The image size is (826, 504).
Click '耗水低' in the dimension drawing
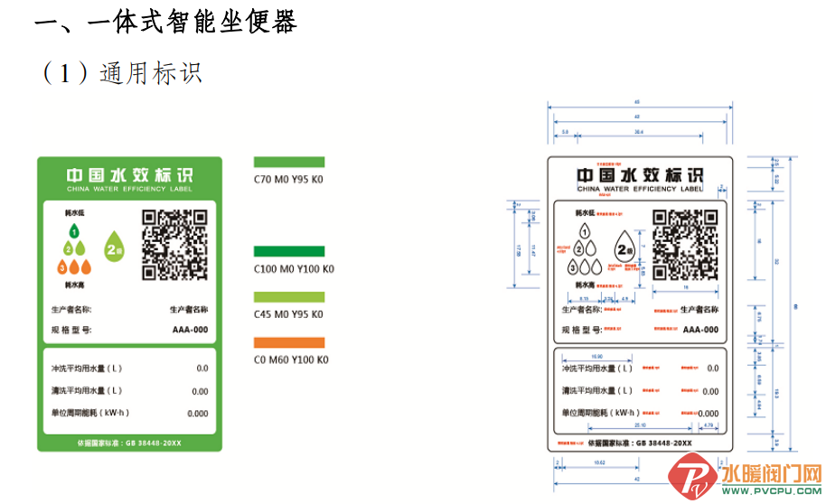click(x=585, y=213)
